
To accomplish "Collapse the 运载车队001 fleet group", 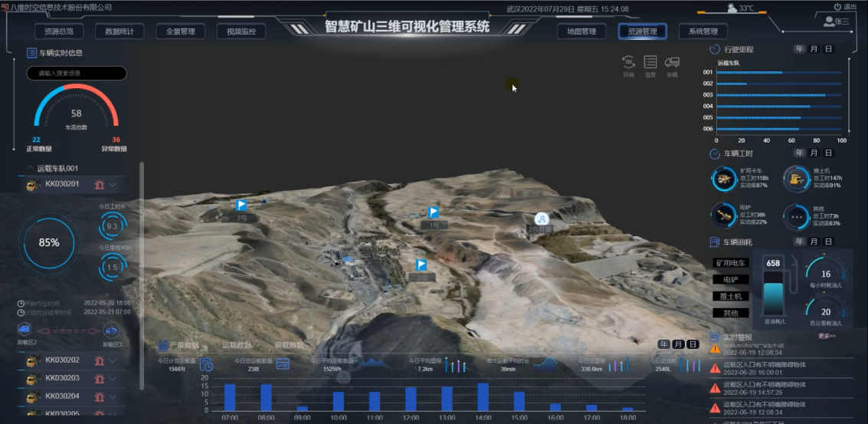I will tap(30, 168).
